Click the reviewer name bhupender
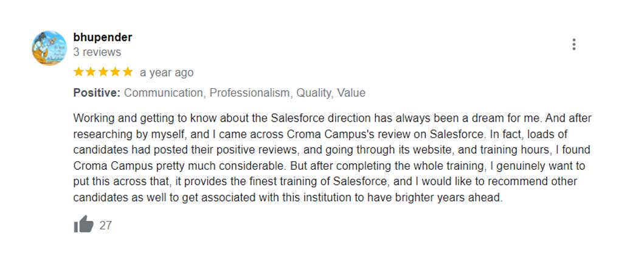 (102, 37)
